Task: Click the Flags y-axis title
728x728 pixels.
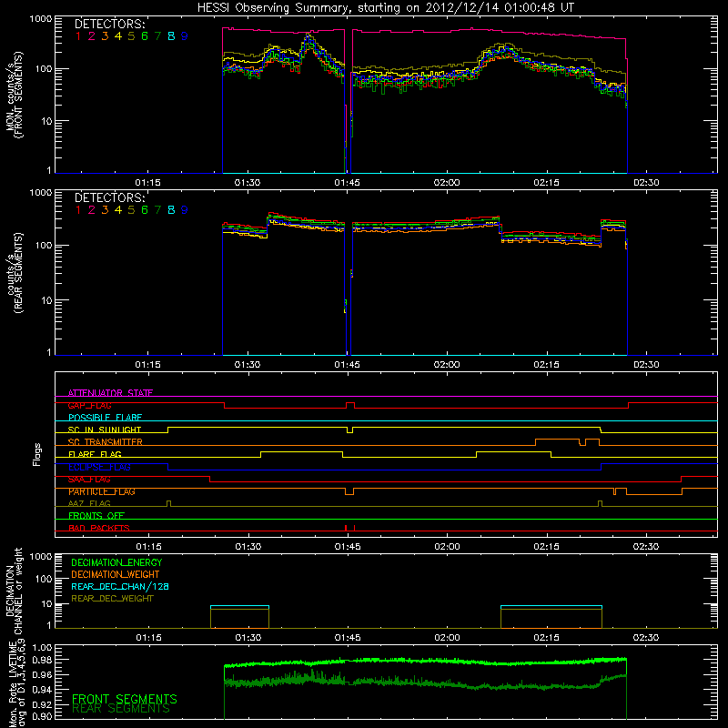Action: pos(37,454)
